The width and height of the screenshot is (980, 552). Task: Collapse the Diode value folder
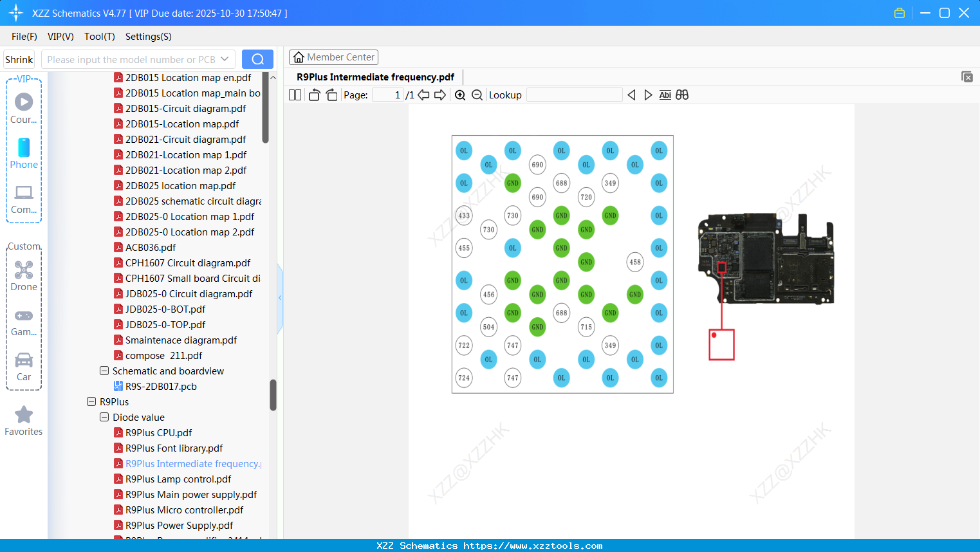click(104, 418)
